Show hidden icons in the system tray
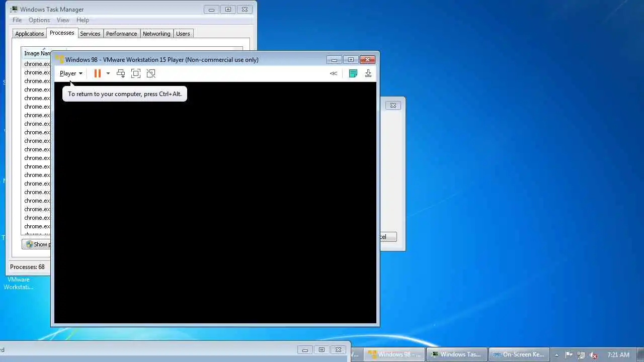Viewport: 644px width, 362px height. [556, 355]
